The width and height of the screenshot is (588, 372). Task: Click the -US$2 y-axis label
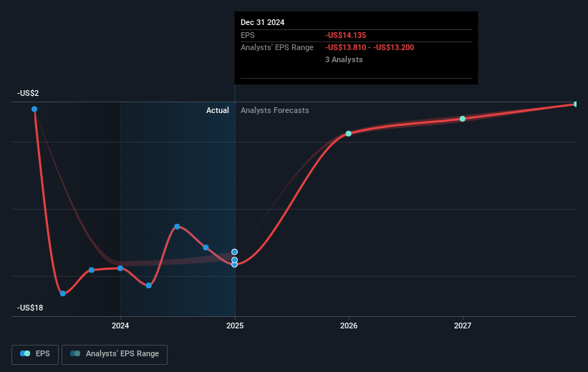click(28, 93)
